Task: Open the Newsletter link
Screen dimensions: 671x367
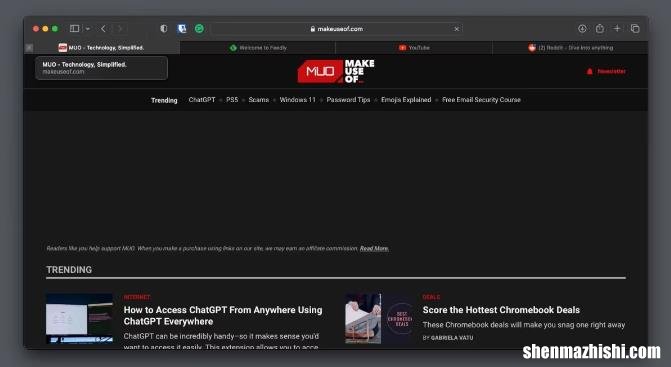Action: [611, 71]
